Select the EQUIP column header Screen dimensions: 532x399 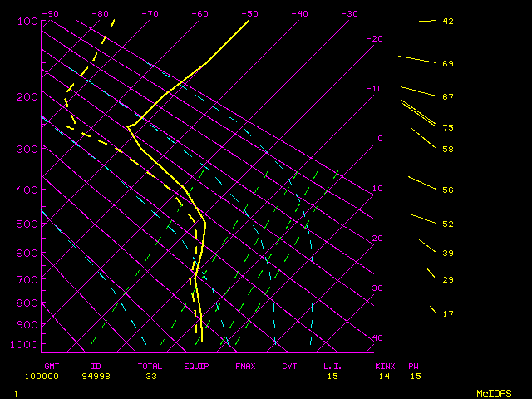(x=197, y=366)
